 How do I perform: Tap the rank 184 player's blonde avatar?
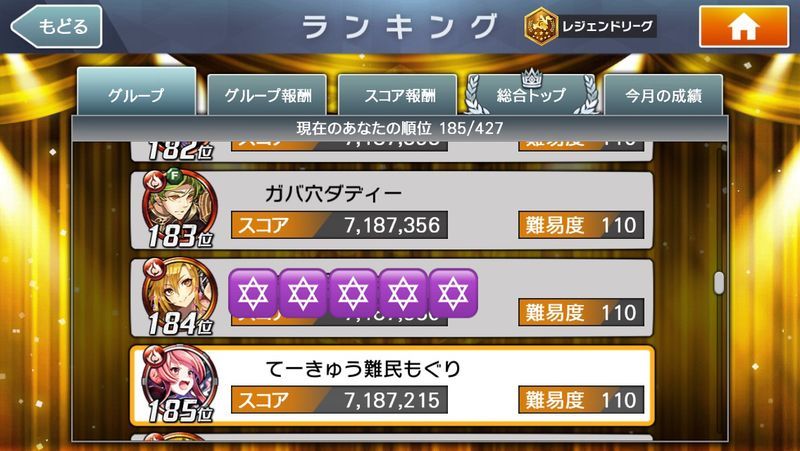(180, 292)
